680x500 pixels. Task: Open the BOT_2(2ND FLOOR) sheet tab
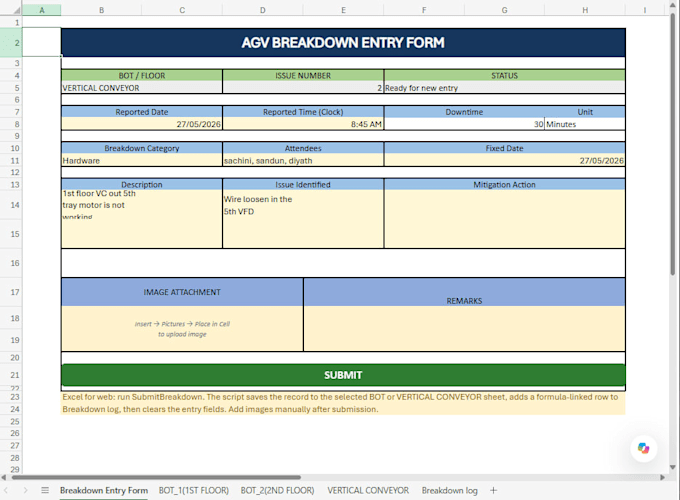click(278, 490)
